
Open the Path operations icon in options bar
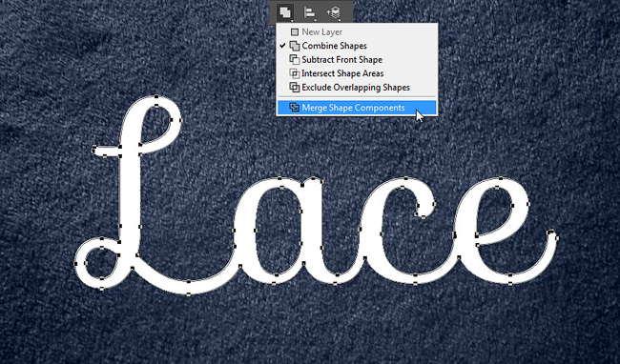click(x=284, y=11)
